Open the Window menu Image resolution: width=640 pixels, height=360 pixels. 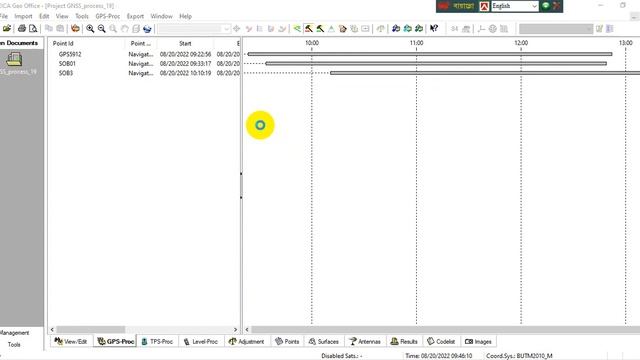(x=161, y=16)
